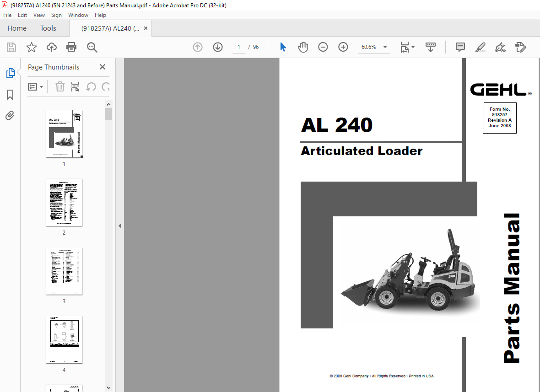This screenshot has height=392, width=540.
Task: Activate the Hand pan tool
Action: click(x=302, y=47)
